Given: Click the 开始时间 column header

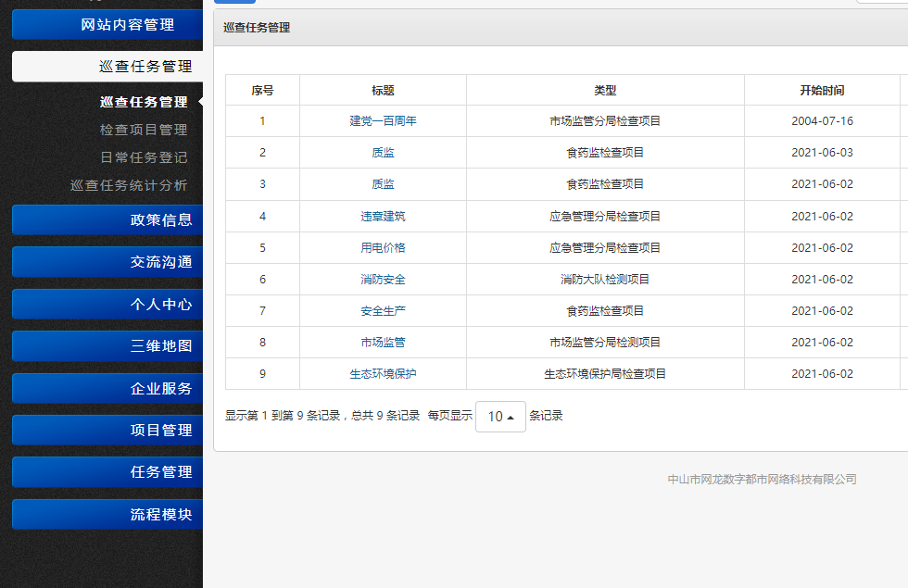Looking at the screenshot, I should click(x=823, y=91).
